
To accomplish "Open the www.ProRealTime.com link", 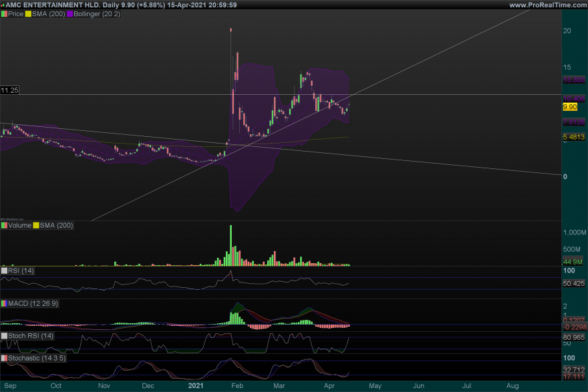I will click(547, 5).
